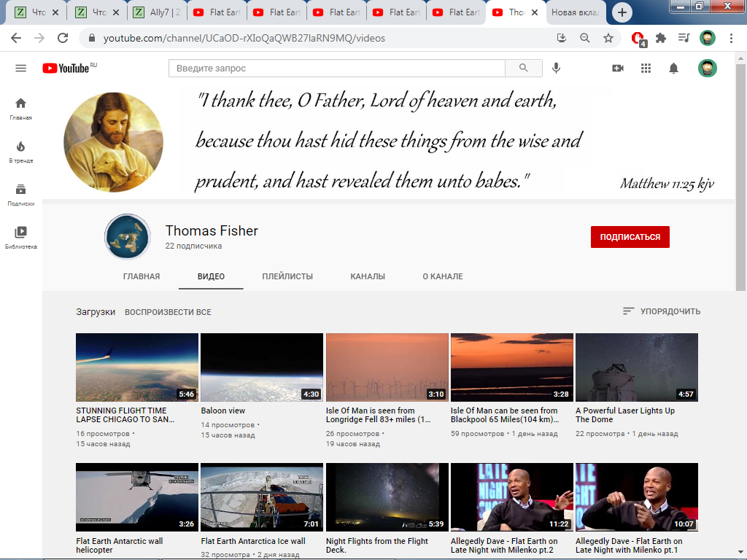
Task: Activate voice search microphone icon
Action: click(556, 68)
